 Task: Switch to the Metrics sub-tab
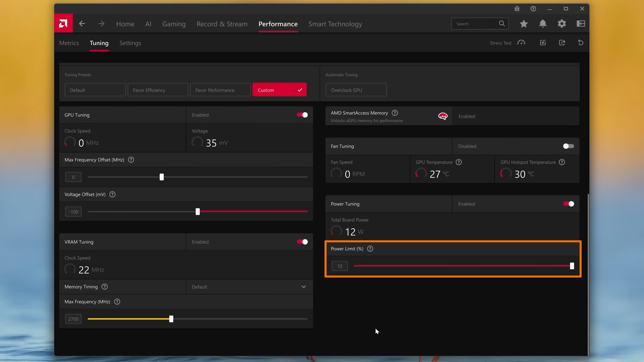69,43
